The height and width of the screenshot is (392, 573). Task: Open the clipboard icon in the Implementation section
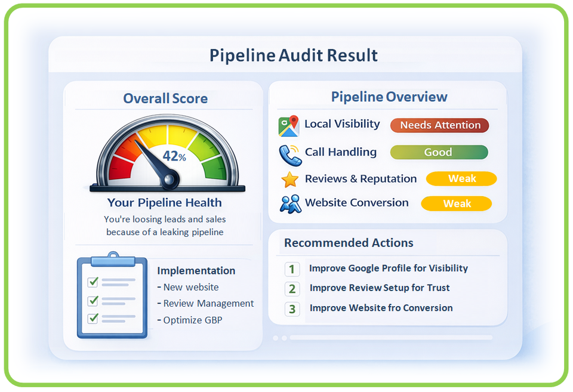(111, 297)
